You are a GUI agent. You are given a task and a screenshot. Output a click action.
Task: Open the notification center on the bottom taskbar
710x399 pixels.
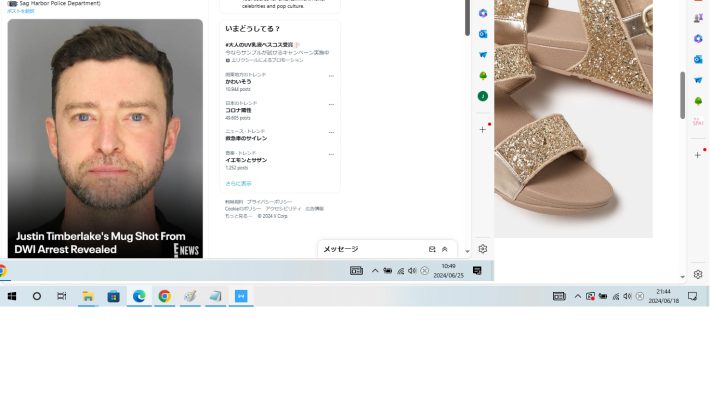coord(692,296)
